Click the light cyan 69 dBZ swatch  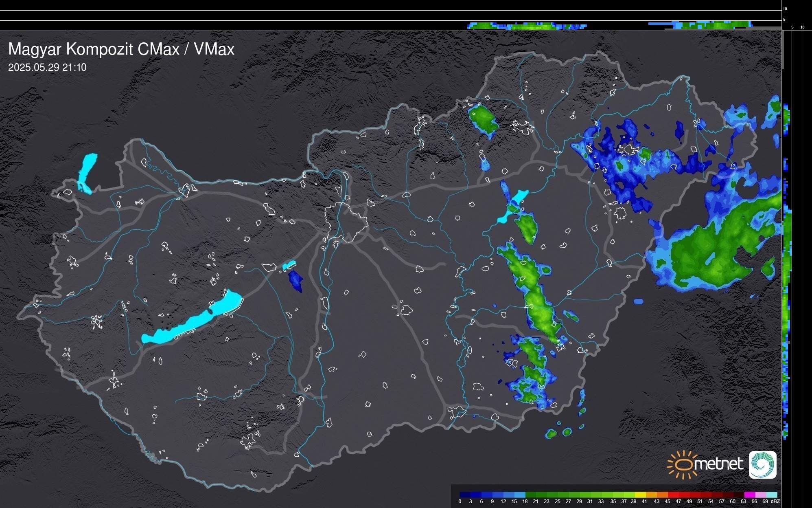(x=772, y=495)
